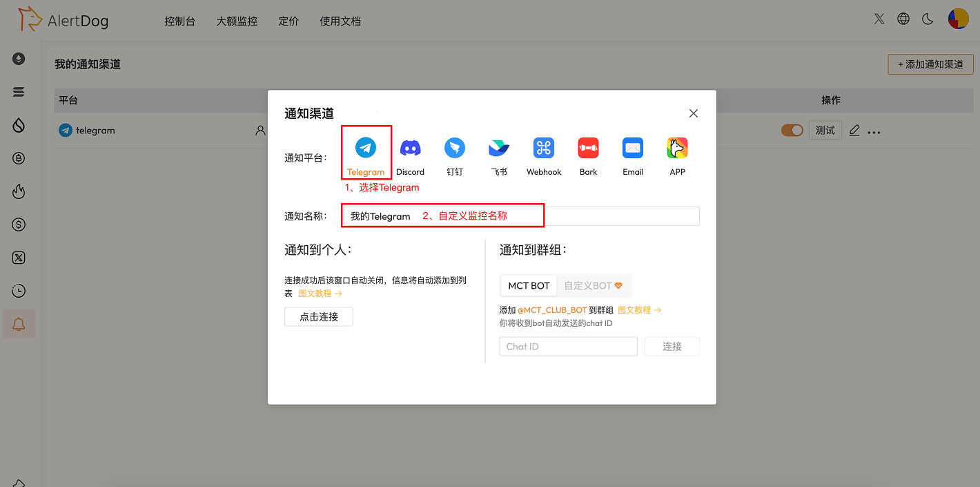Click the flame icon in left sidebar
This screenshot has width=980, height=487.
(19, 191)
